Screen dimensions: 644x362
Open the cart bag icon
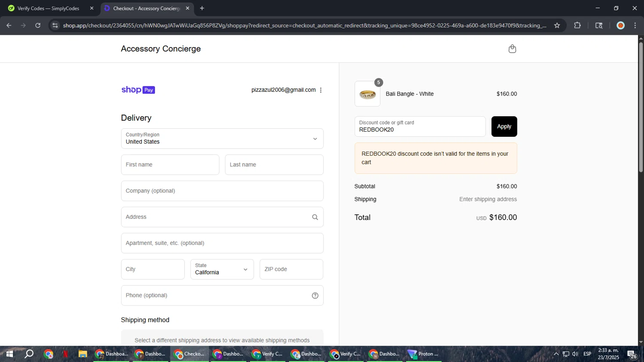tap(512, 49)
